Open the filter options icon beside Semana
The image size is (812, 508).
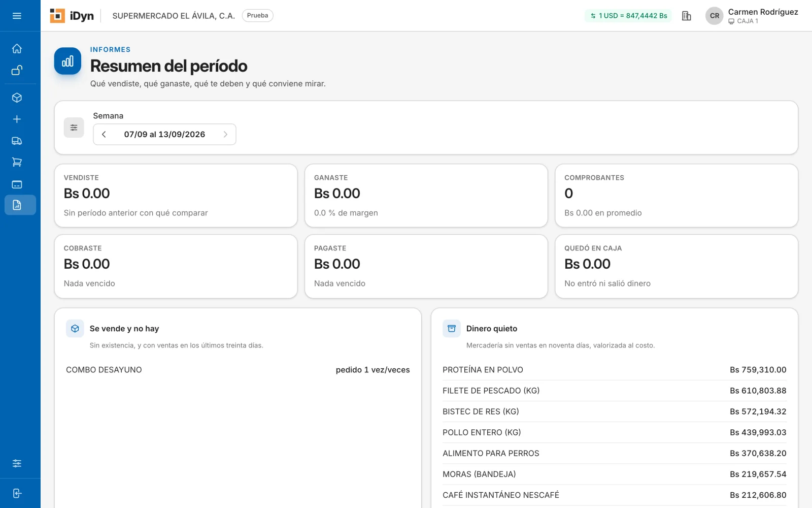74,128
